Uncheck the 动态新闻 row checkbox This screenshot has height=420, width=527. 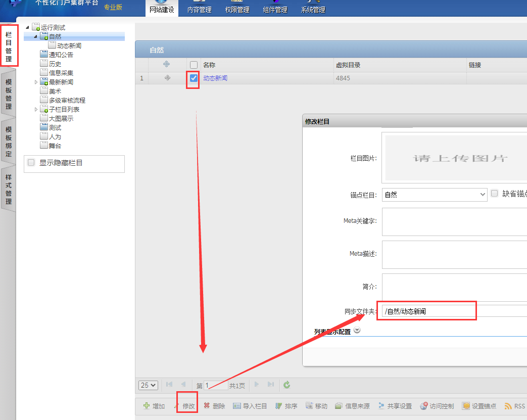[194, 78]
